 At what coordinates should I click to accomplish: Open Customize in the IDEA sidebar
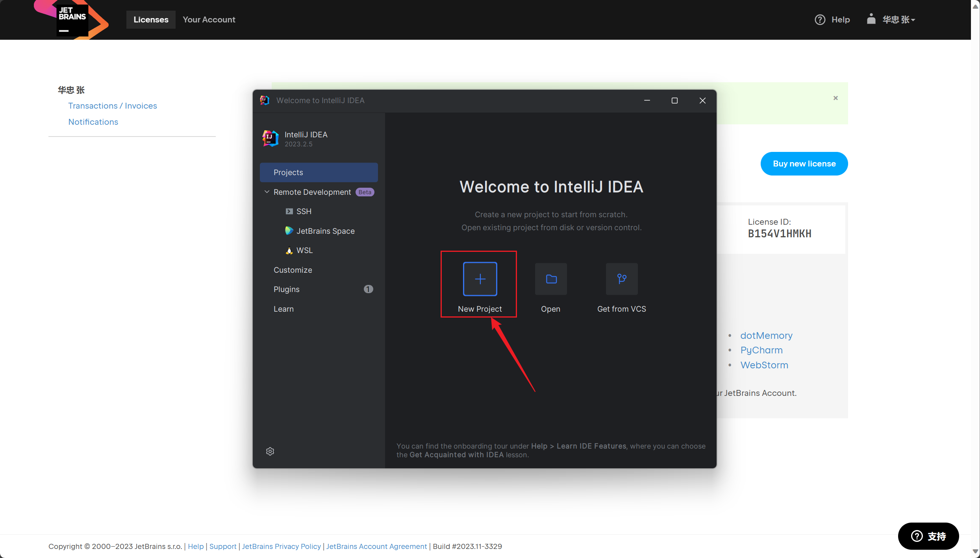[293, 270]
